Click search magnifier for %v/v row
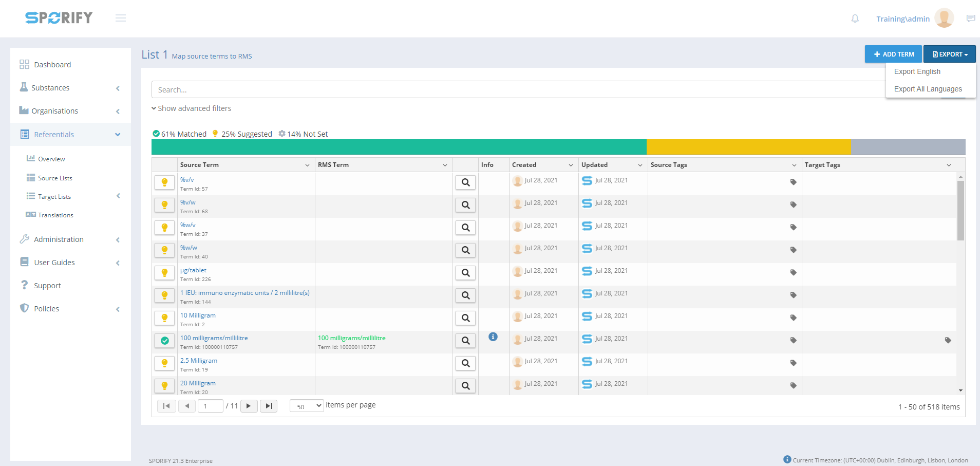This screenshot has height=466, width=980. tap(465, 182)
